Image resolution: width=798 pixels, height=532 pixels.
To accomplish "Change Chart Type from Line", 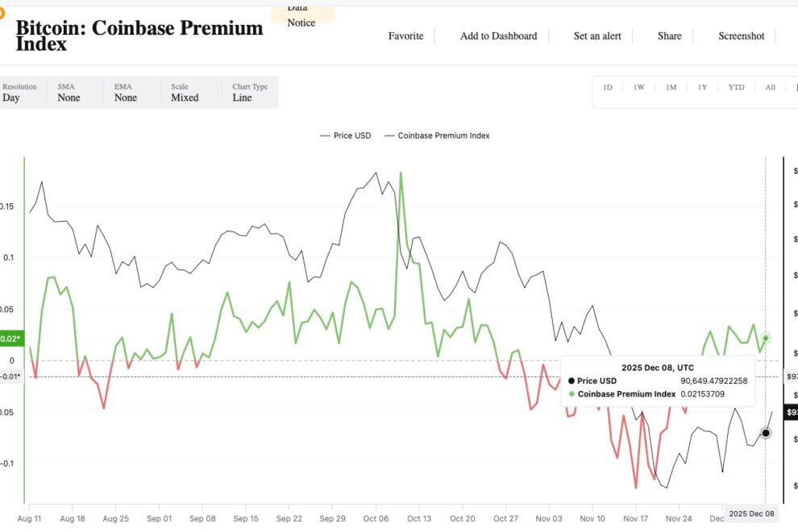I will click(250, 93).
